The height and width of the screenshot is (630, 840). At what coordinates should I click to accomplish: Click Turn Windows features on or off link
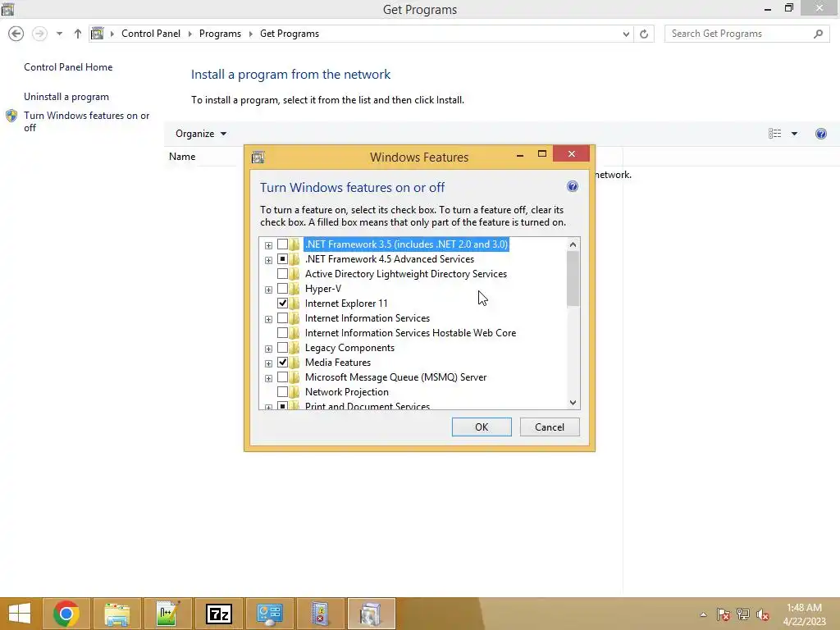click(86, 121)
